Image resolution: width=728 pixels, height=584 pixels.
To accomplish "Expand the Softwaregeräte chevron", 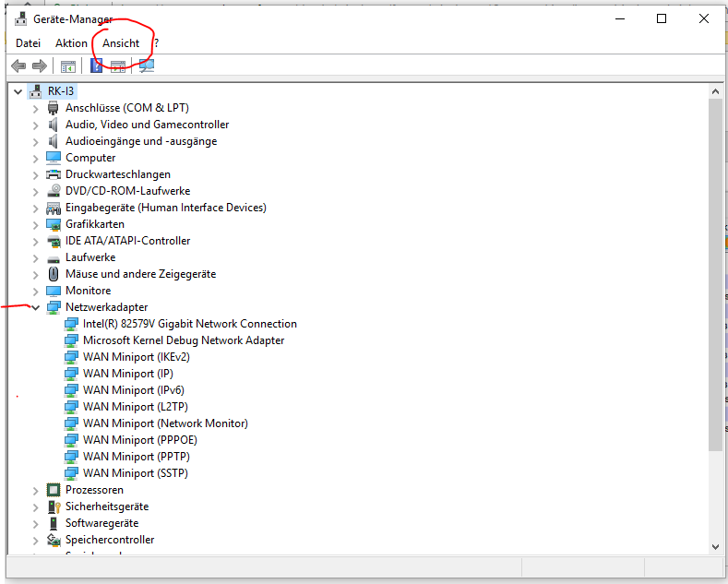I will (x=36, y=525).
